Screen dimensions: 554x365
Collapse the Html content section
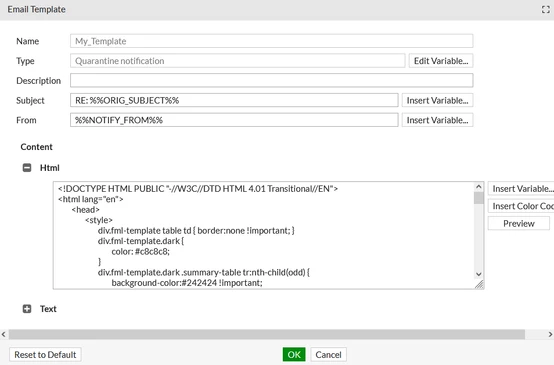tap(27, 167)
